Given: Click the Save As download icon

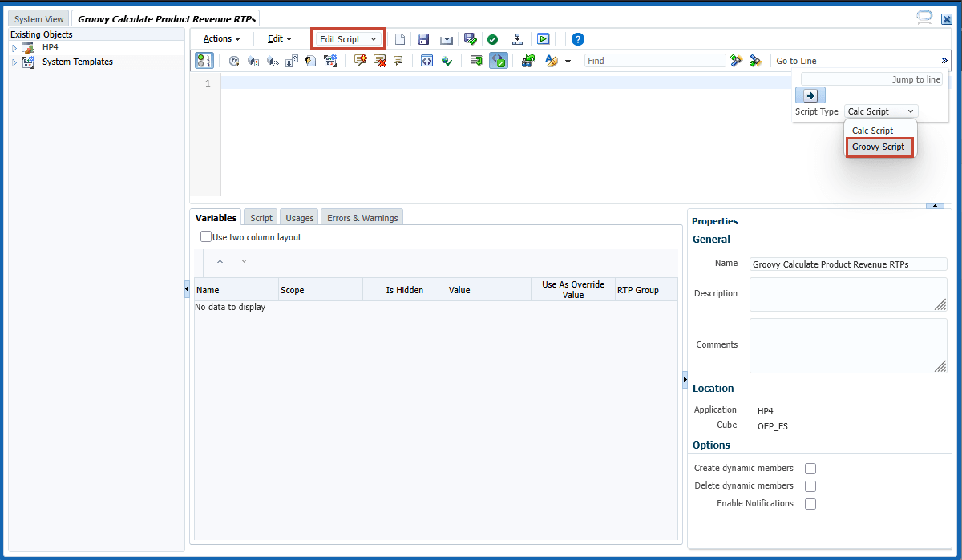Looking at the screenshot, I should click(x=447, y=38).
